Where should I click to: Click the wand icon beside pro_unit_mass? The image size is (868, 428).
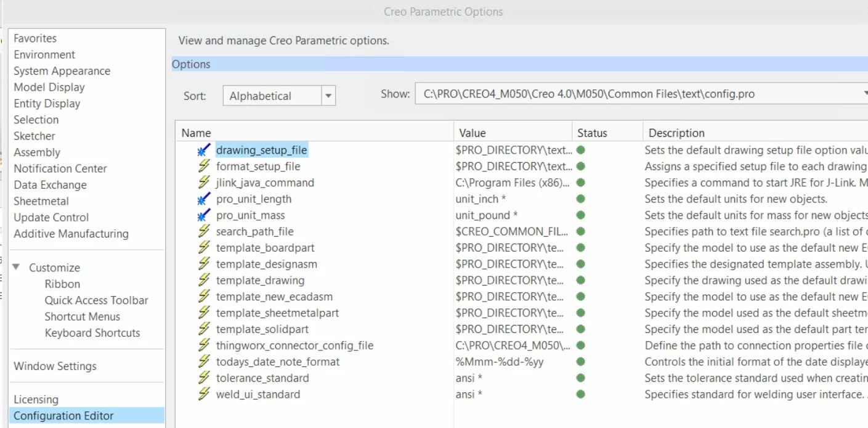click(204, 215)
